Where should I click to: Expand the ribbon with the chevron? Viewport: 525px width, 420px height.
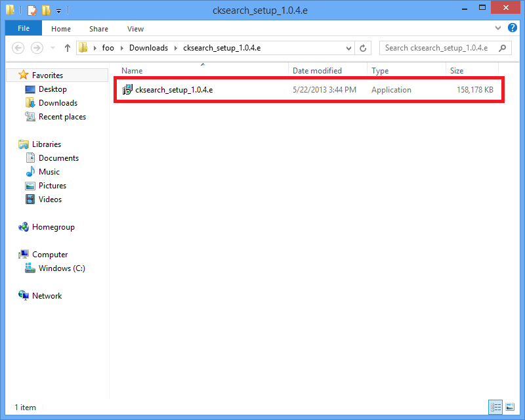[x=497, y=29]
